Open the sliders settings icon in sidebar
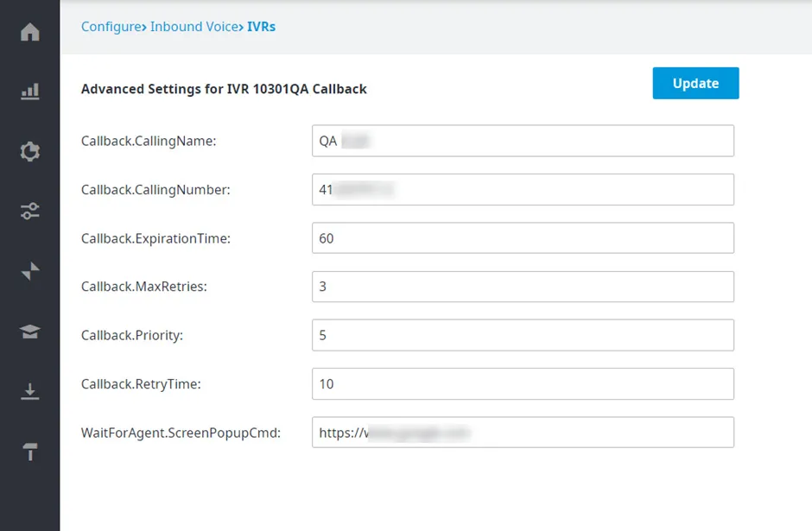The width and height of the screenshot is (812, 531). coord(30,211)
